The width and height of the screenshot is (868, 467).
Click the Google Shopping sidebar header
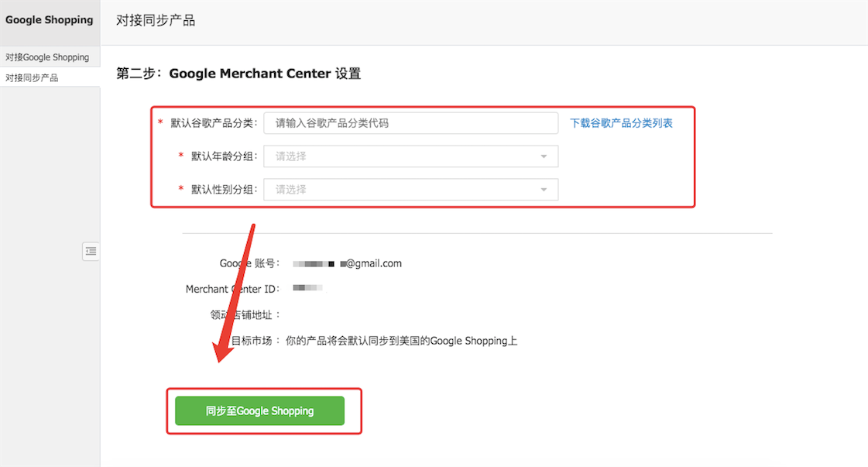click(49, 20)
